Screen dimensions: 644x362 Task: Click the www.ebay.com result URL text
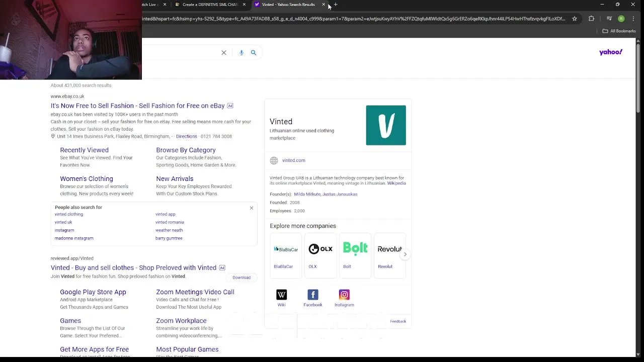(67, 97)
